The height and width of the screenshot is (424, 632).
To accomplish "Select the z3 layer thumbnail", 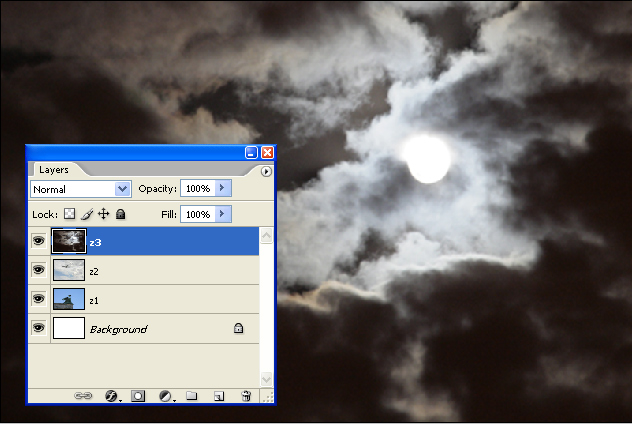I will [x=69, y=241].
